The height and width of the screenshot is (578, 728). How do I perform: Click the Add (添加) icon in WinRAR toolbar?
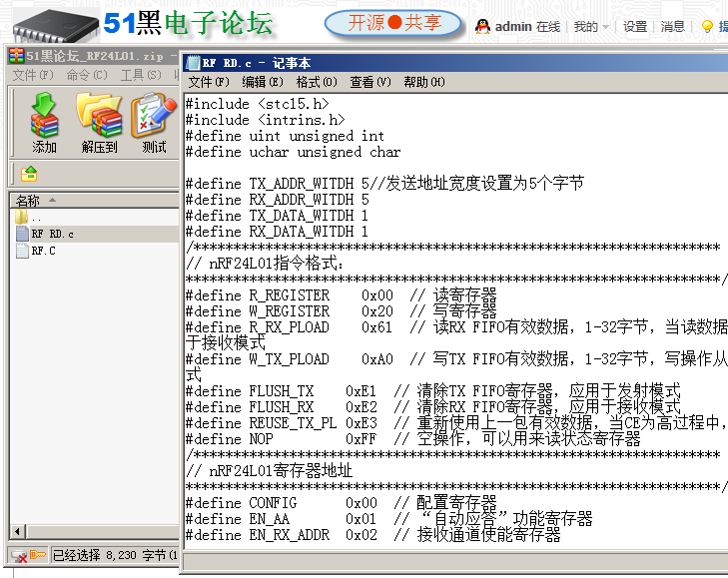(44, 115)
